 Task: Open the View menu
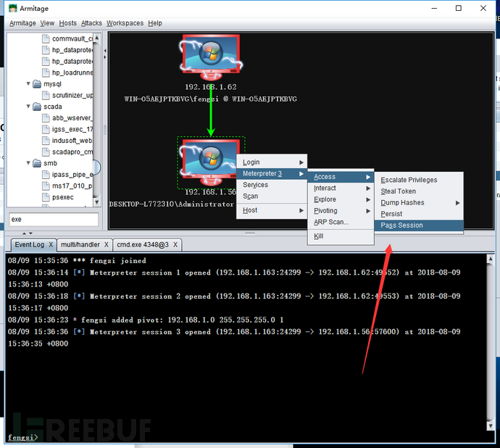pyautogui.click(x=47, y=23)
